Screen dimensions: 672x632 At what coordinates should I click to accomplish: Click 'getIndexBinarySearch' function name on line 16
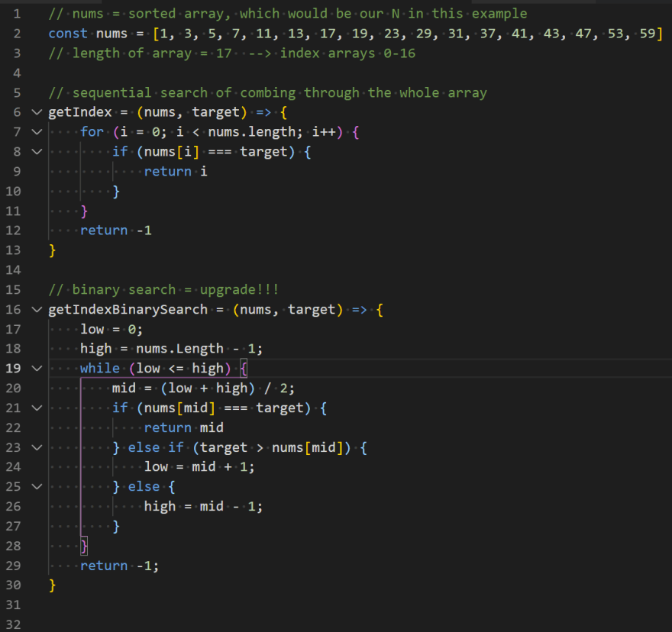tap(128, 309)
